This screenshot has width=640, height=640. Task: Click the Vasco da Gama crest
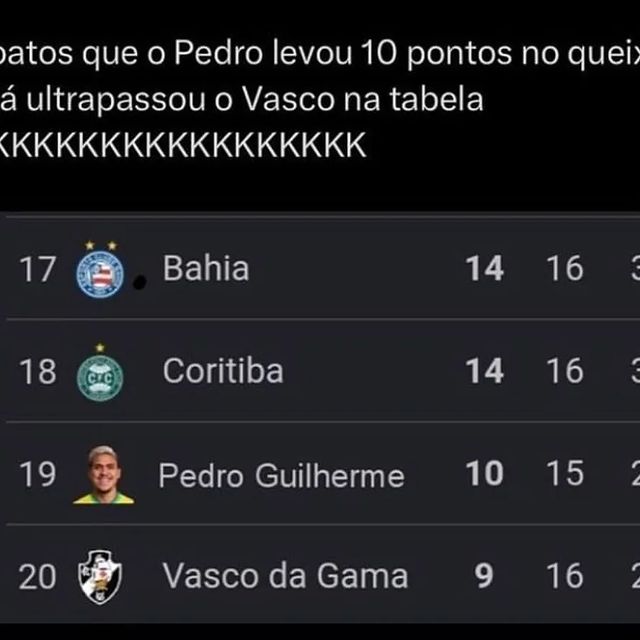pyautogui.click(x=100, y=577)
